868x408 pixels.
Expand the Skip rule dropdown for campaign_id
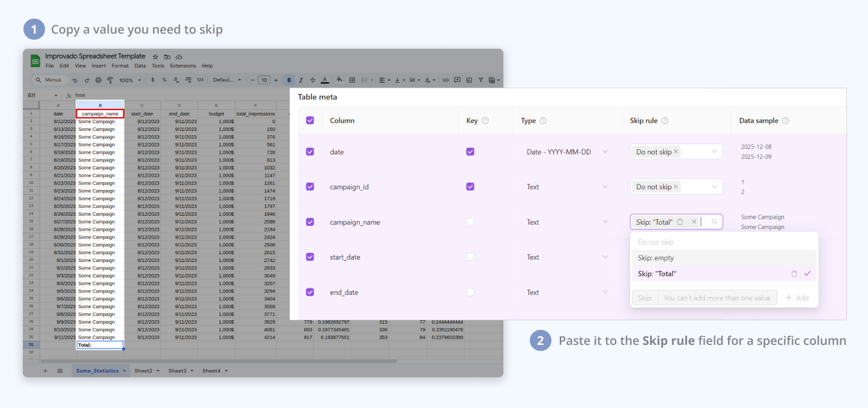click(714, 187)
